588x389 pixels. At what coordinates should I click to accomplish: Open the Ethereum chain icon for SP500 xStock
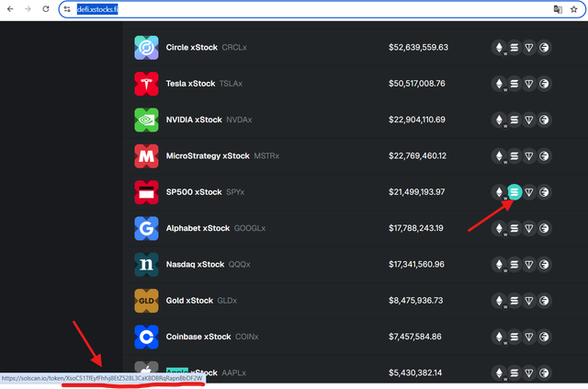click(499, 192)
